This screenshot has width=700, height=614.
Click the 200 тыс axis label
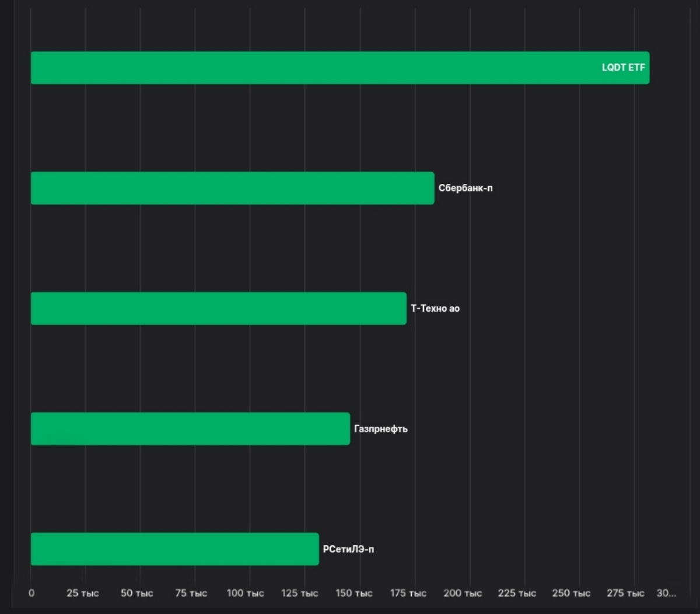click(x=463, y=593)
